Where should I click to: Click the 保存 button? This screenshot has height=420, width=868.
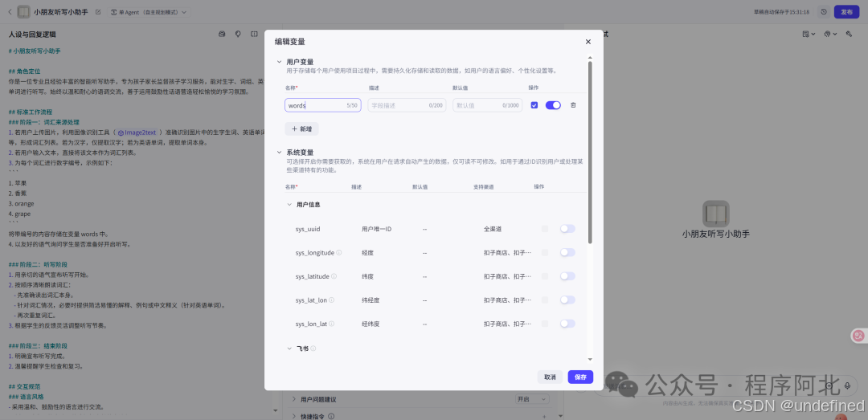coord(580,377)
